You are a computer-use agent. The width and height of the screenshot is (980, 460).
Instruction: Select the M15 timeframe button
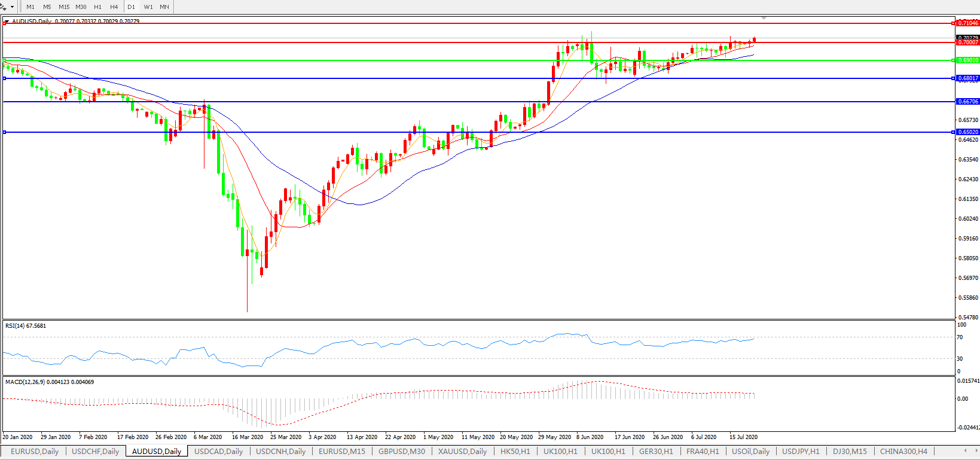[x=64, y=7]
